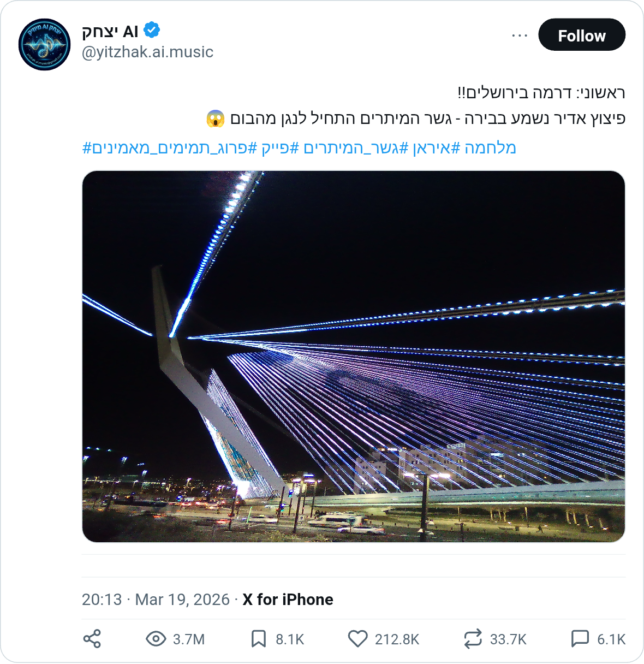Click the 212.8K likes count
The image size is (644, 664).
coord(398,638)
